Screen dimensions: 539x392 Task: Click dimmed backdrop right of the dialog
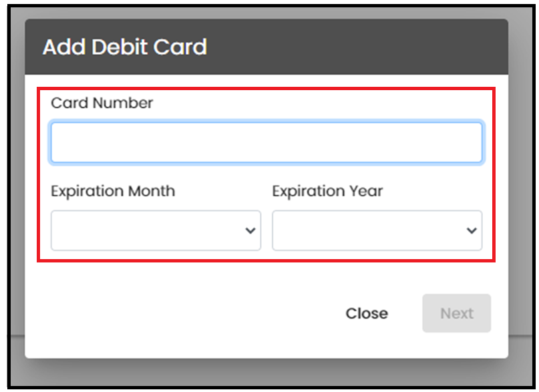520,189
